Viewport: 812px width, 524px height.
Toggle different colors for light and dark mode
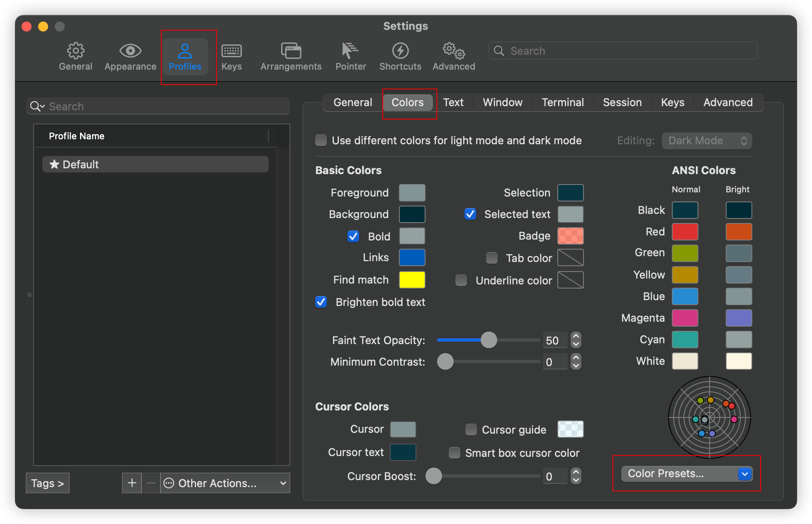(321, 141)
